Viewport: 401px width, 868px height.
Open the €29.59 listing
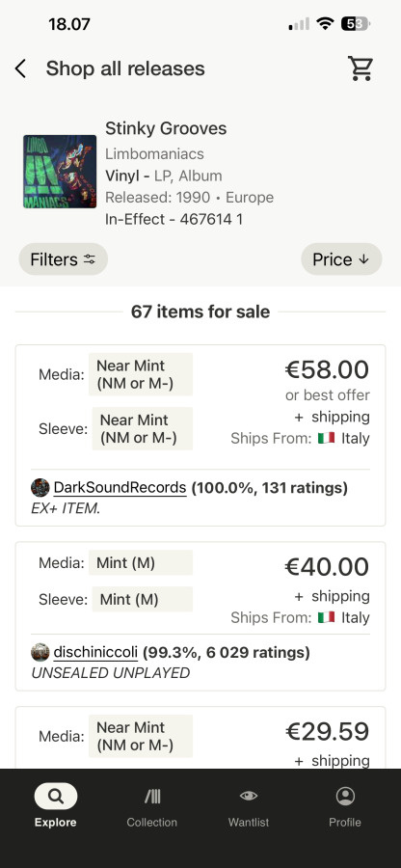[x=200, y=737]
